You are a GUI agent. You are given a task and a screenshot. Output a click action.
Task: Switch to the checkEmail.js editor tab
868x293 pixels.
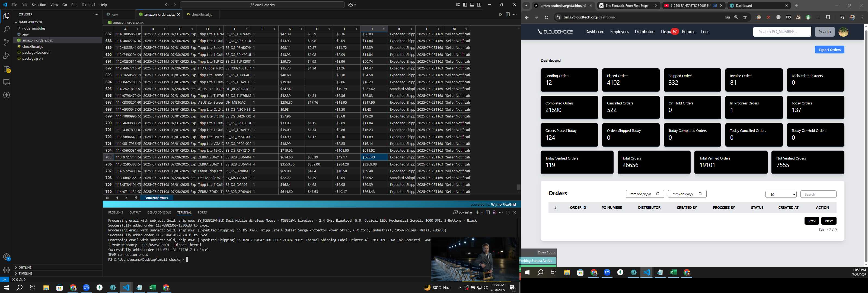(201, 14)
